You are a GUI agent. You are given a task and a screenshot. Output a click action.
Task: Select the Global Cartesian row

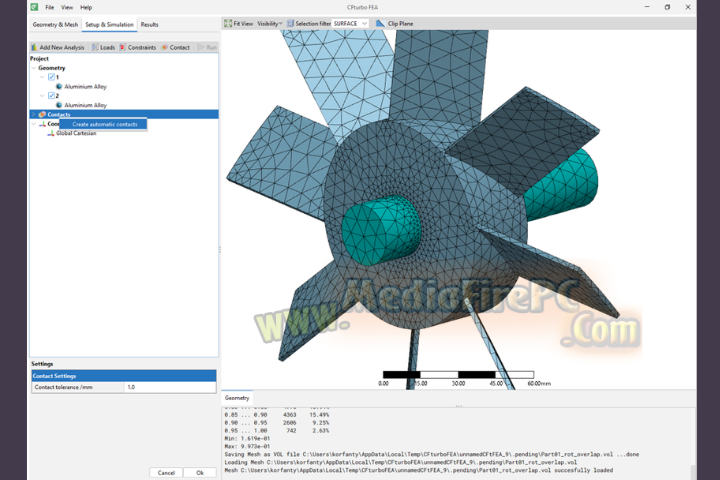(76, 133)
